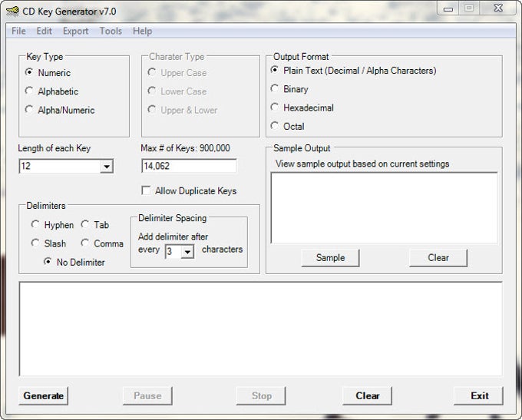Click the Sample button
Screen dimensions: 522x420
(330, 258)
